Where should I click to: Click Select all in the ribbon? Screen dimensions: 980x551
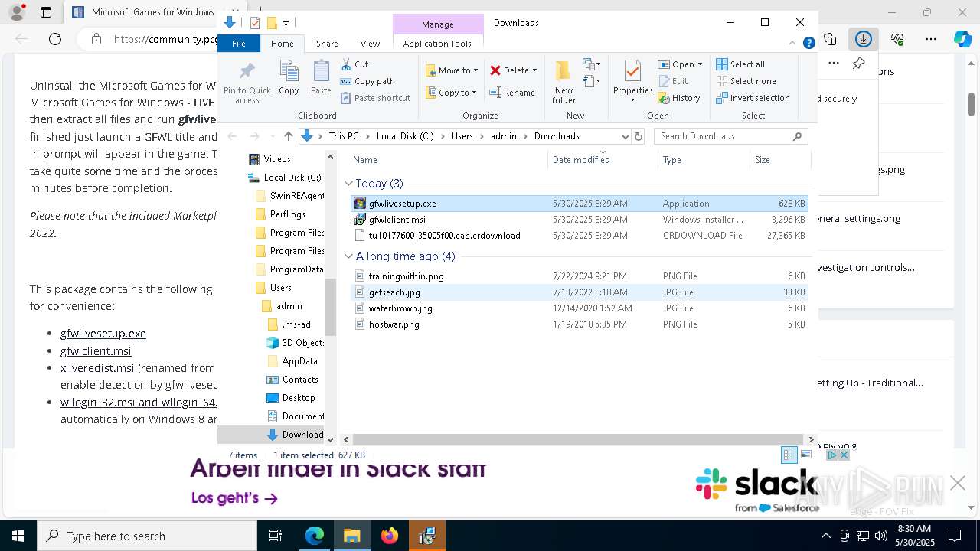(740, 64)
